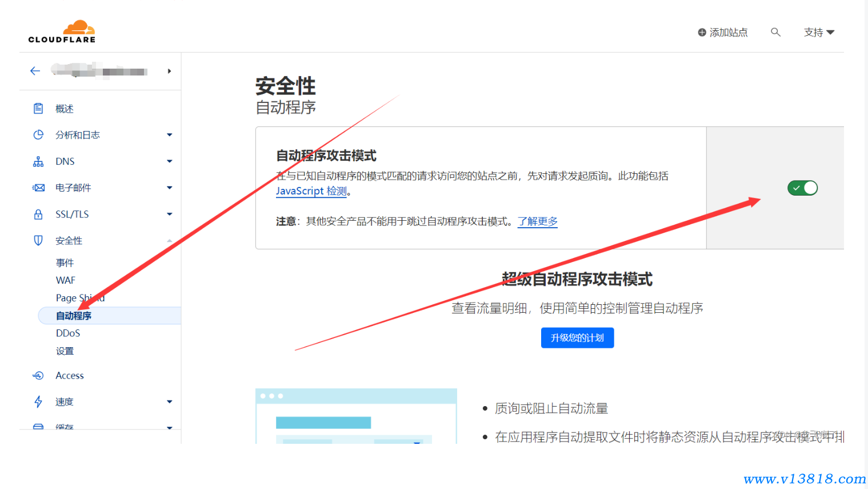The width and height of the screenshot is (868, 489).
Task: Collapse the 安全性 section
Action: [169, 241]
